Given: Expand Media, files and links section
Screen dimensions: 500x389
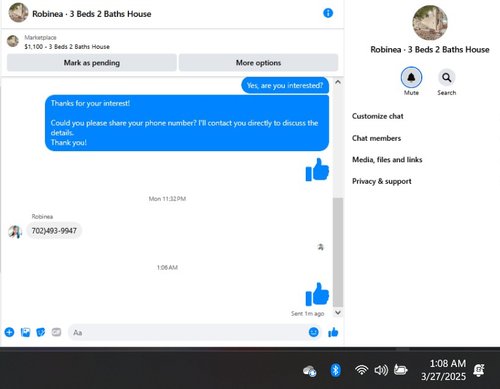Looking at the screenshot, I should (387, 160).
